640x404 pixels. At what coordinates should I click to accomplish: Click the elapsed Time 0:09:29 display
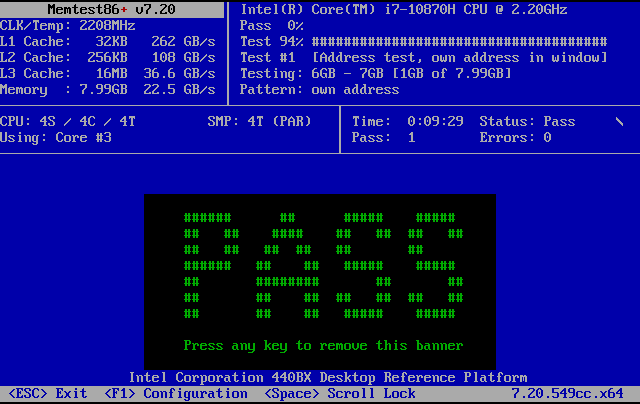pyautogui.click(x=407, y=121)
